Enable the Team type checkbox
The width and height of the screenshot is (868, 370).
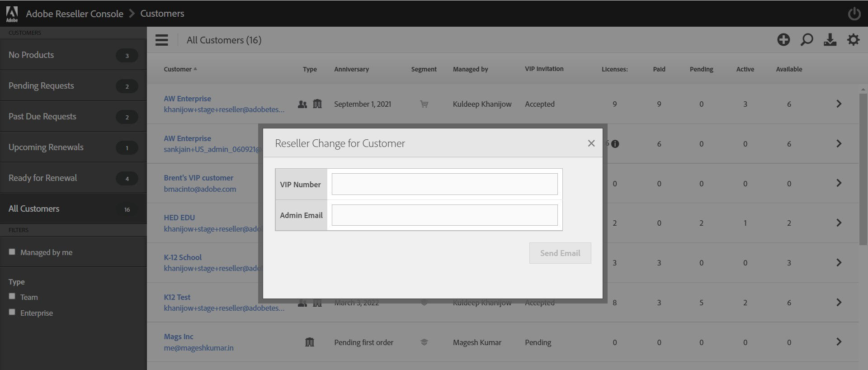tap(12, 296)
